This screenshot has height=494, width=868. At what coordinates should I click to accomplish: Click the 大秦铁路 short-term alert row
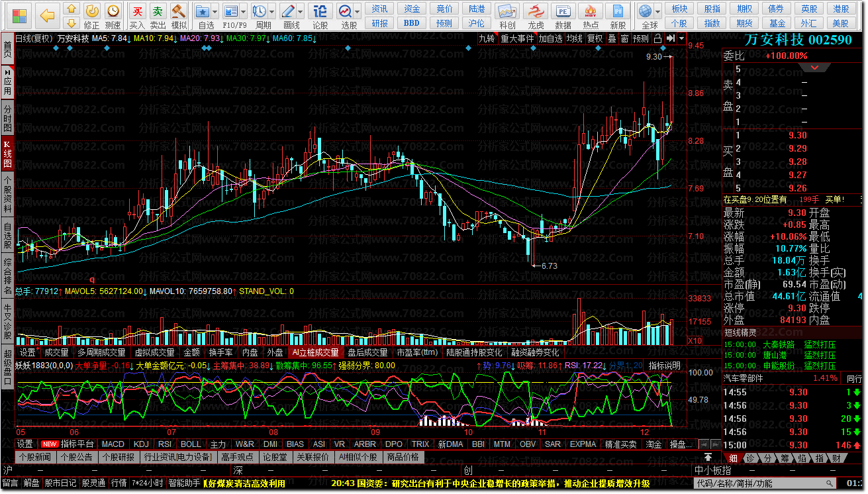pyautogui.click(x=781, y=344)
